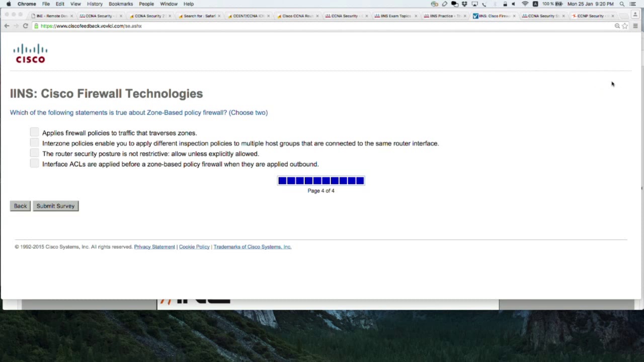Click the chat bubbles menu bar icon
The height and width of the screenshot is (362, 644).
455,4
